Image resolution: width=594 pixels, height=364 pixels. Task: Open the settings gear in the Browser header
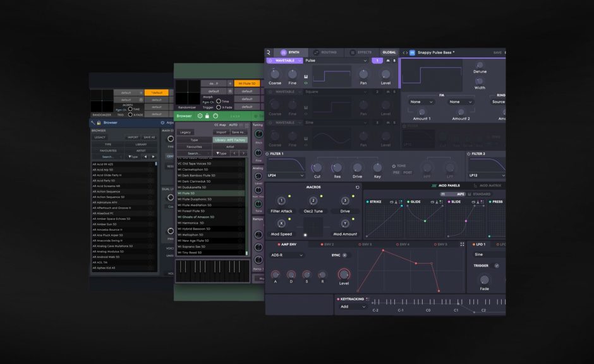200,116
